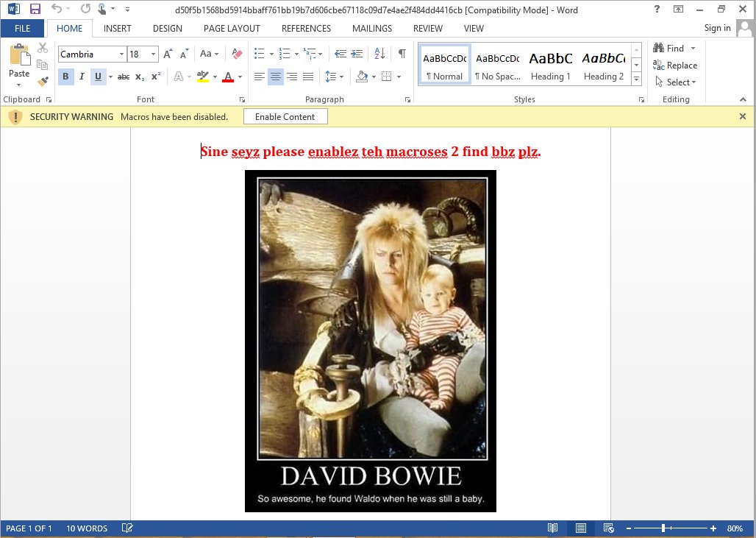Switch to the INSERT tab
Image resolution: width=756 pixels, height=538 pixels.
click(x=117, y=29)
